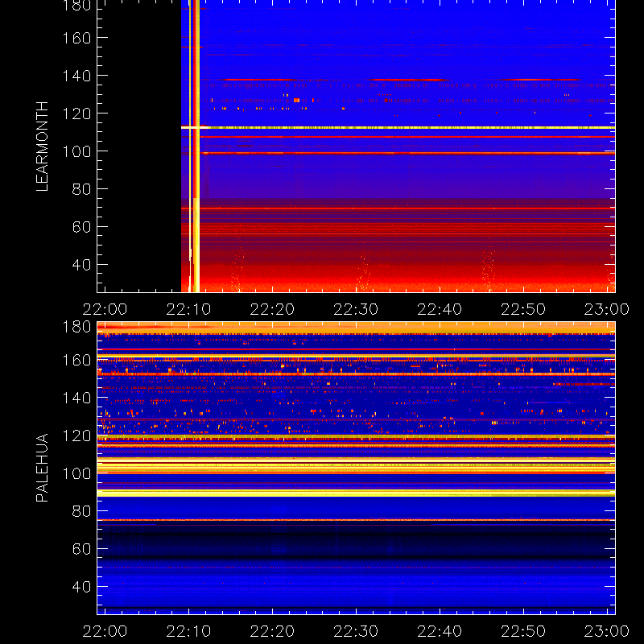Pick the 22:20 time label under Learmonth plot
The width and height of the screenshot is (644, 644).
272,309
